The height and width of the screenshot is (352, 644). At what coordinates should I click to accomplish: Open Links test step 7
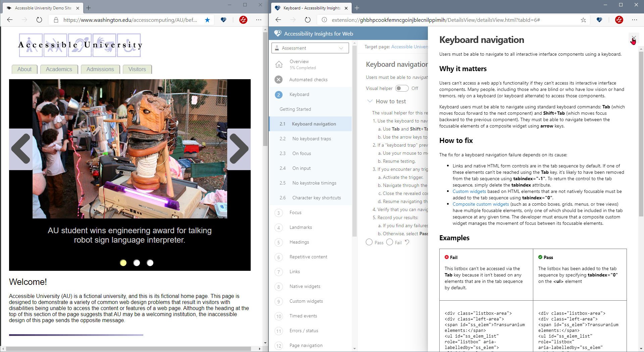point(295,271)
